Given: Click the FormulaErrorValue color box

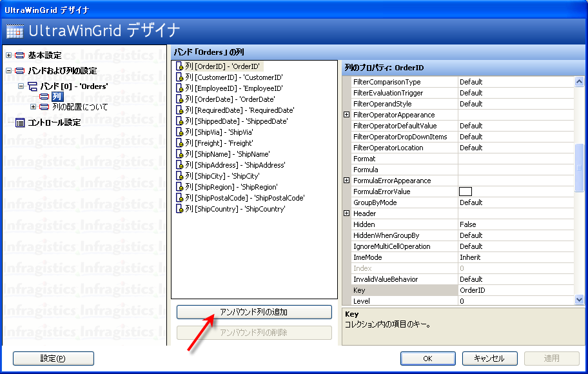Looking at the screenshot, I should tap(465, 192).
